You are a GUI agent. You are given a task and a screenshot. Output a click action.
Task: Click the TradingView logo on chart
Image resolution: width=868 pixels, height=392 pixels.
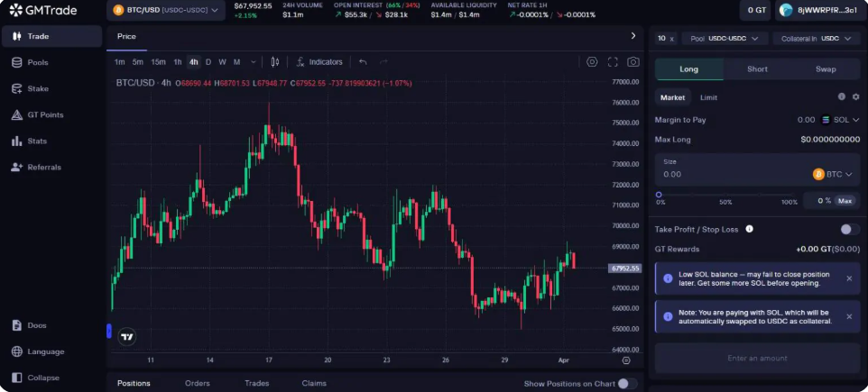(127, 336)
